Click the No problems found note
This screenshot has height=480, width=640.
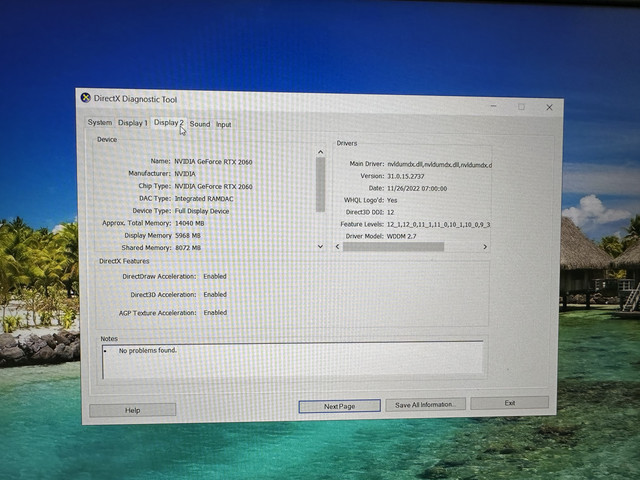click(148, 350)
